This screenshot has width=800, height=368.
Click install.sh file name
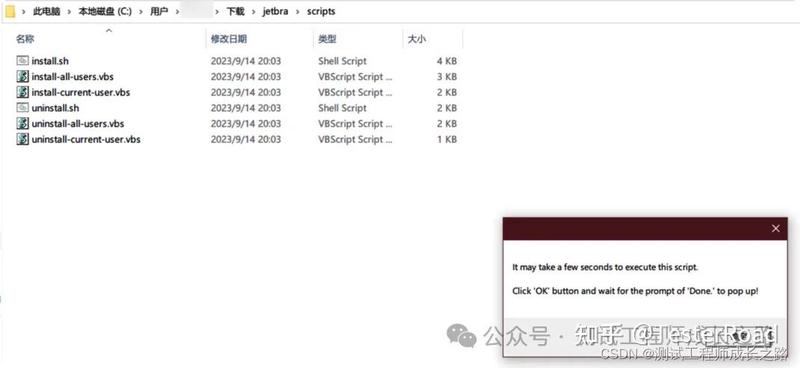(50, 61)
